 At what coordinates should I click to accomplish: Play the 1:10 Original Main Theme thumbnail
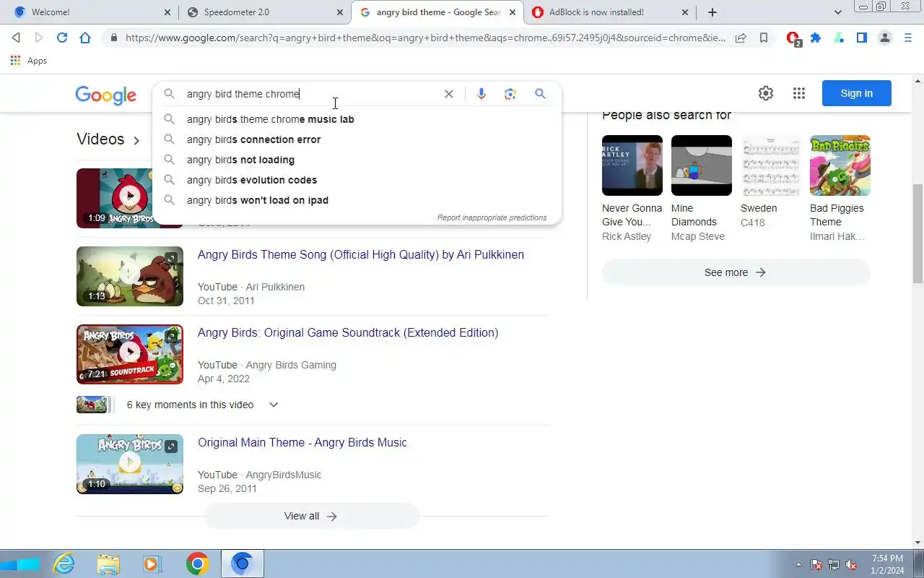[x=130, y=464]
